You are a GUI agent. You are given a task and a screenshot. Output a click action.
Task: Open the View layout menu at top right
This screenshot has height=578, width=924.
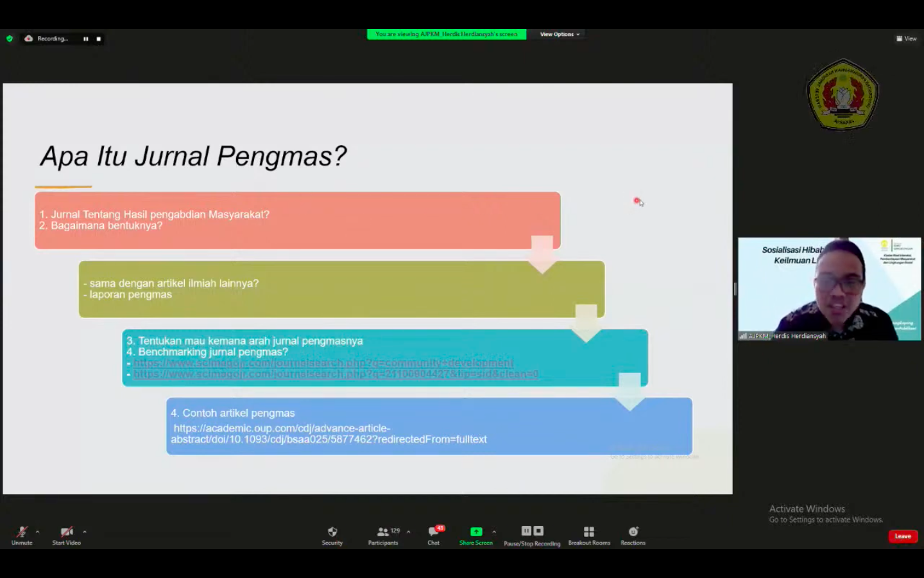tap(906, 39)
